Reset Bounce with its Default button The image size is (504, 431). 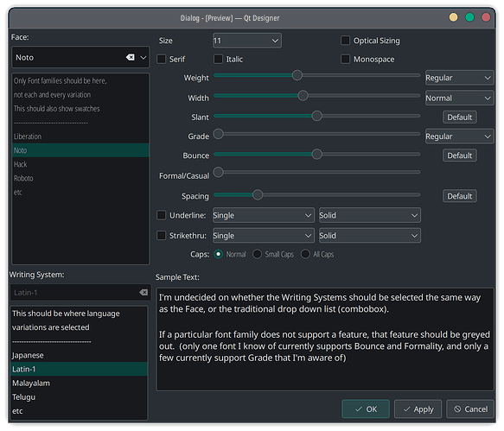(459, 155)
